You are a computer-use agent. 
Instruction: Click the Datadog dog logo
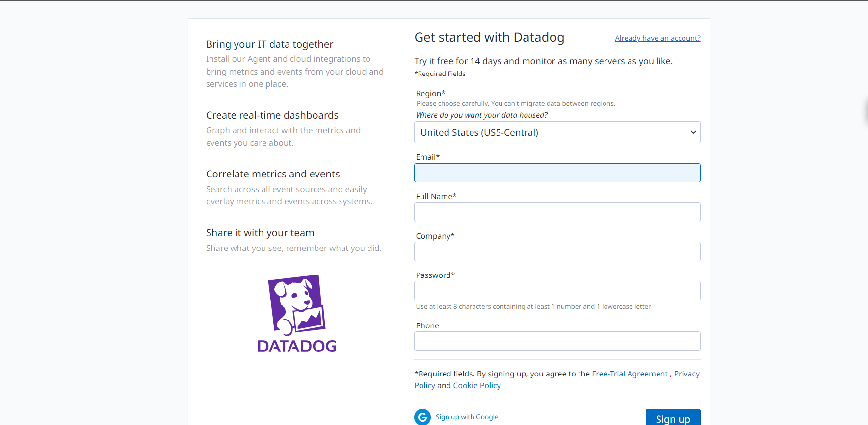(297, 314)
